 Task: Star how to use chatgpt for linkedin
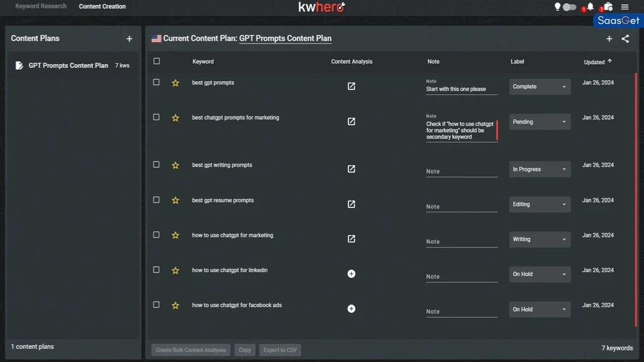(175, 270)
